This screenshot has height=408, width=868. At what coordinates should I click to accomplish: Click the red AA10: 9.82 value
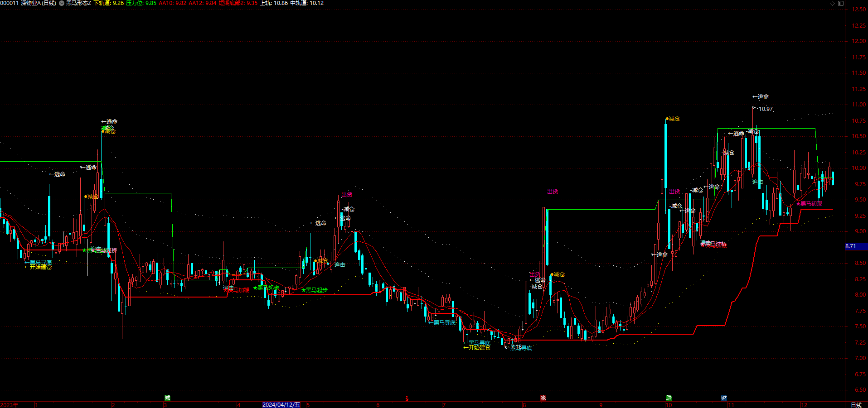(172, 3)
